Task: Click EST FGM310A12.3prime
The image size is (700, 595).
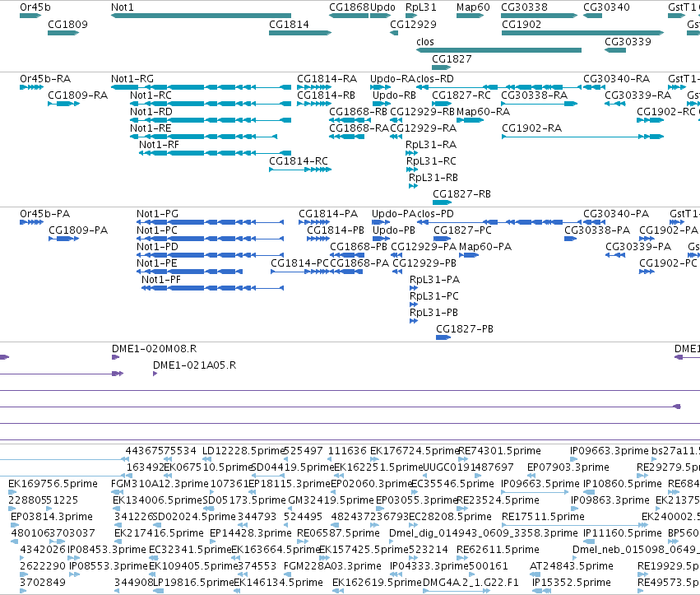Action: [x=160, y=484]
